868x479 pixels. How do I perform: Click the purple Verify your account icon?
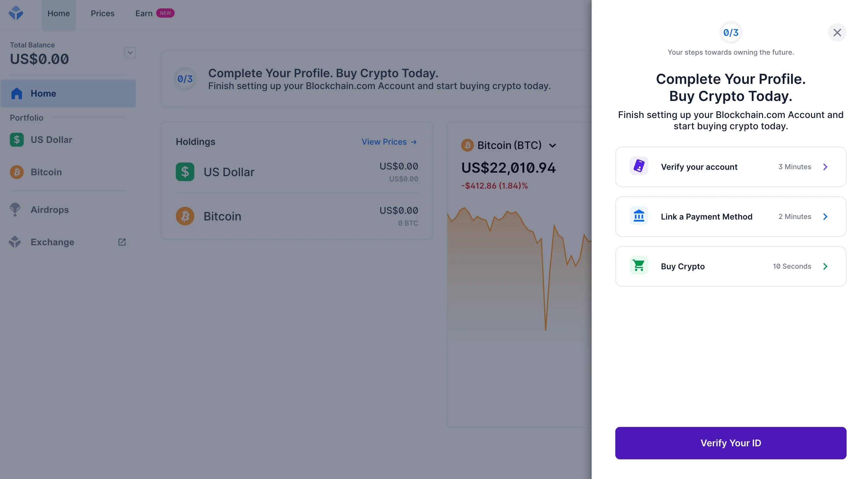pyautogui.click(x=638, y=166)
